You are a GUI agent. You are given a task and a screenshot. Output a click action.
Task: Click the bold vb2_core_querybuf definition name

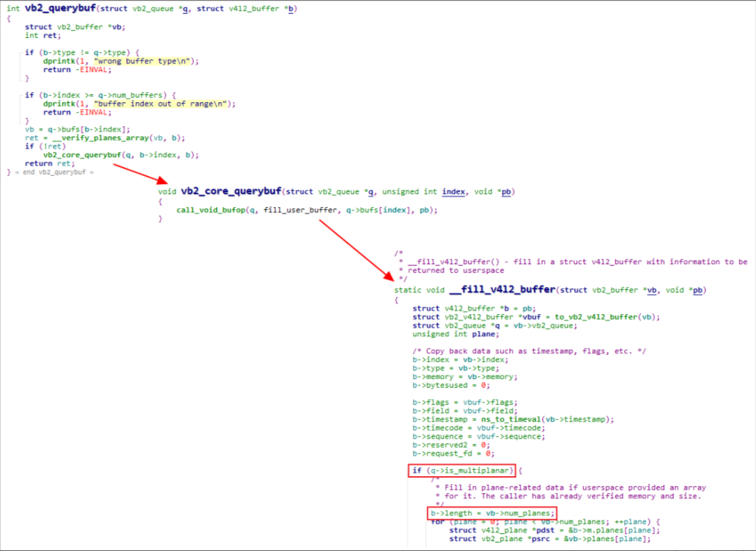click(x=231, y=191)
